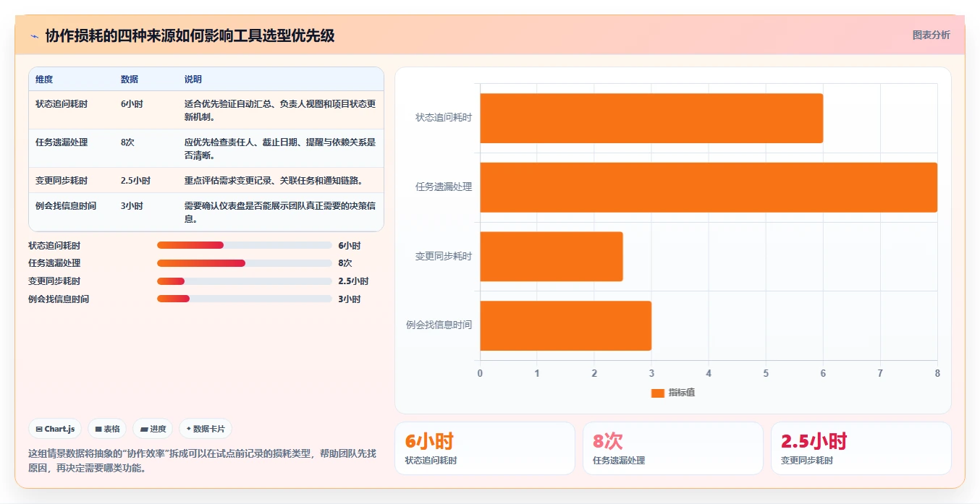This screenshot has width=980, height=504.
Task: Click the summary paragraph starting 这组情景数据
Action: [202, 461]
